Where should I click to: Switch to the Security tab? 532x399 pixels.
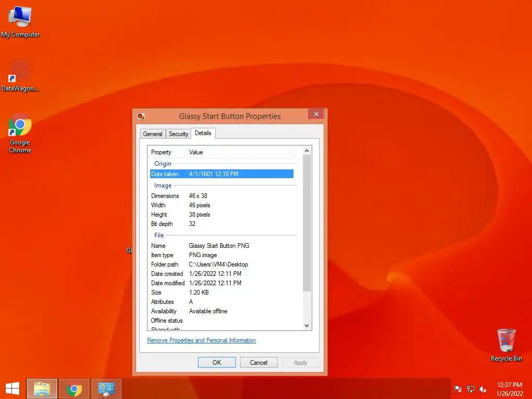[x=179, y=134]
